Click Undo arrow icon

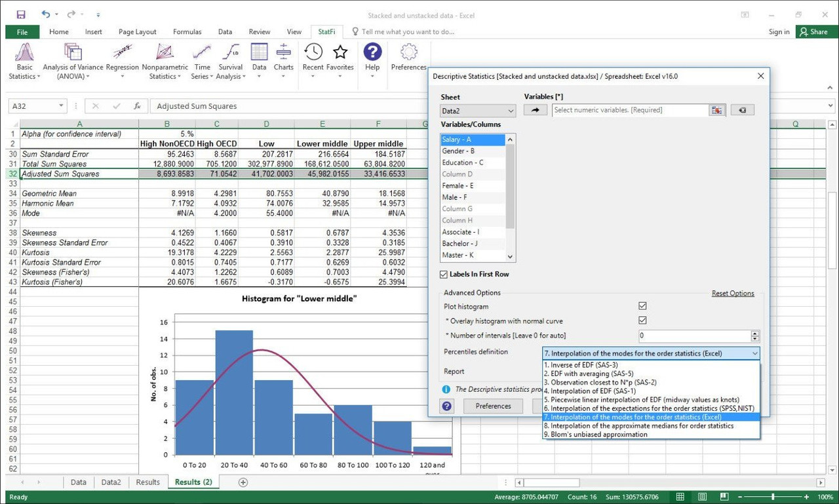(46, 14)
